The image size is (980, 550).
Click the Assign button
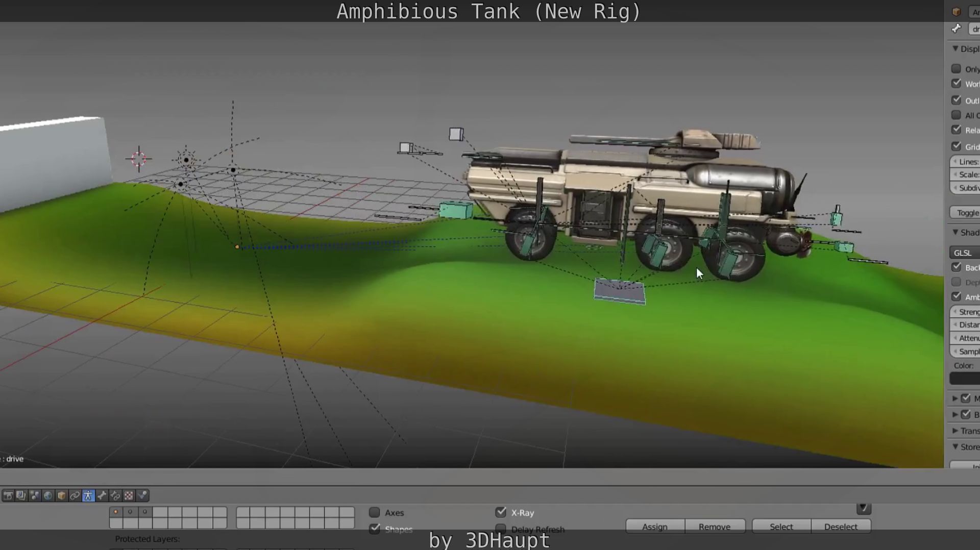[x=655, y=527]
